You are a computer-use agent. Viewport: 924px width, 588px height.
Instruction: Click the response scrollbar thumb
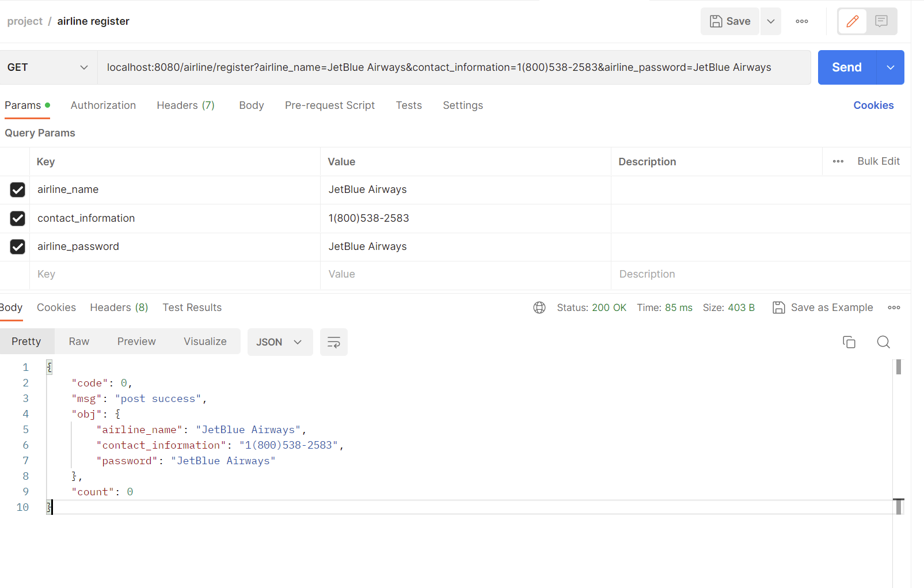pyautogui.click(x=899, y=367)
